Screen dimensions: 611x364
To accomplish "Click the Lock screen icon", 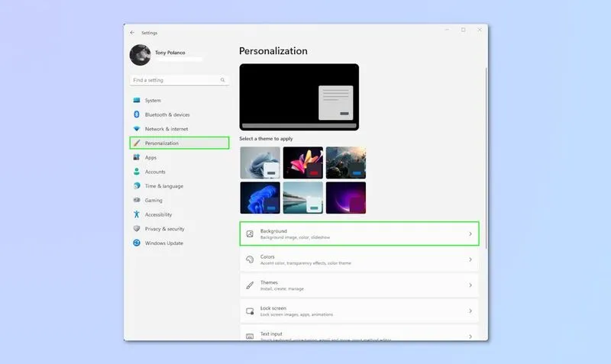I will point(250,311).
